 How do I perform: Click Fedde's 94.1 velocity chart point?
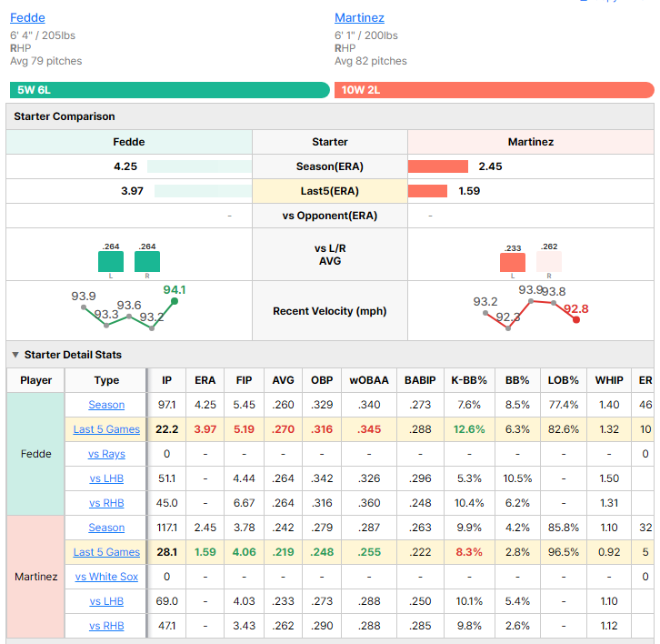[x=175, y=301]
